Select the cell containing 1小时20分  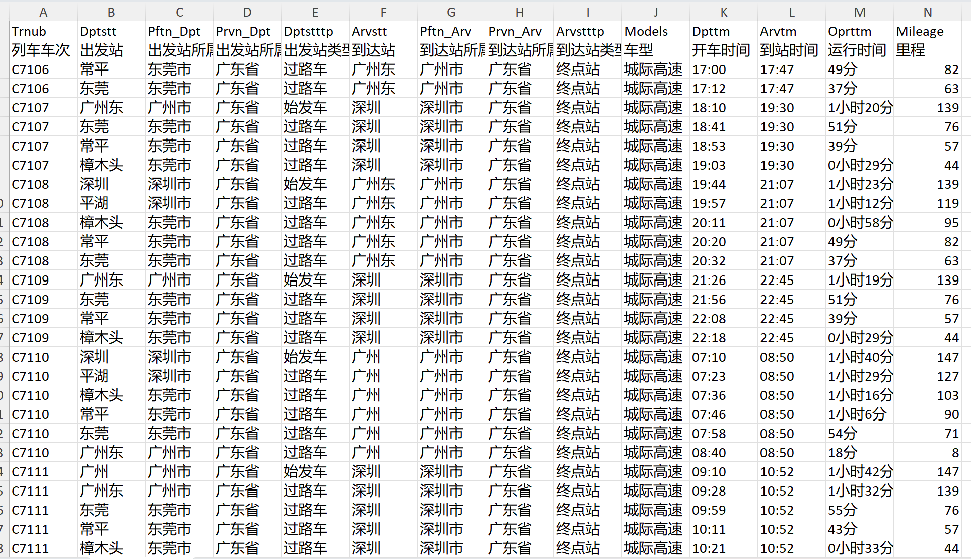click(x=859, y=108)
